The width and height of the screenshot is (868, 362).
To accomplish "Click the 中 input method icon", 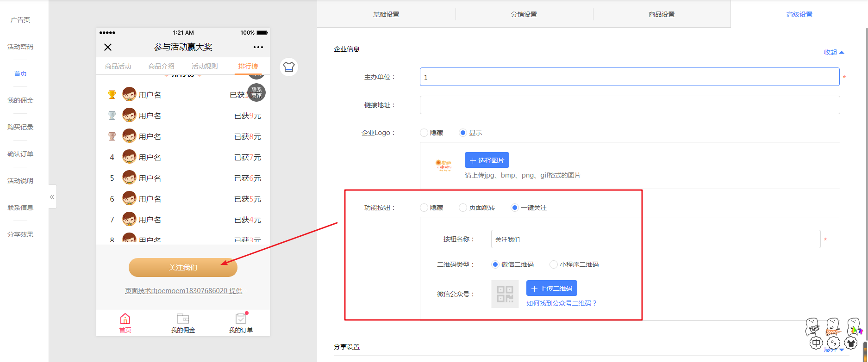I will coord(816,343).
